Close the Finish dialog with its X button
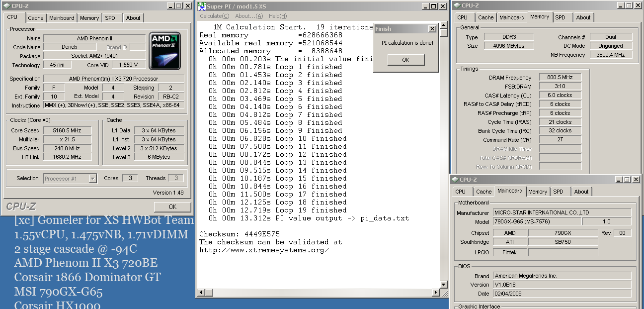 pyautogui.click(x=432, y=29)
